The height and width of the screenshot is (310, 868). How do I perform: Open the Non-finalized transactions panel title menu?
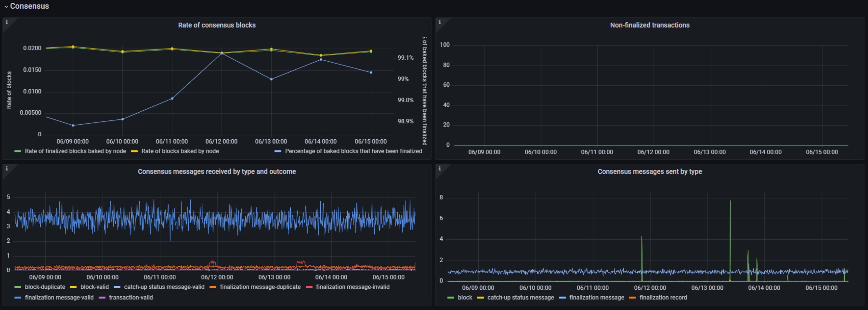pyautogui.click(x=650, y=25)
